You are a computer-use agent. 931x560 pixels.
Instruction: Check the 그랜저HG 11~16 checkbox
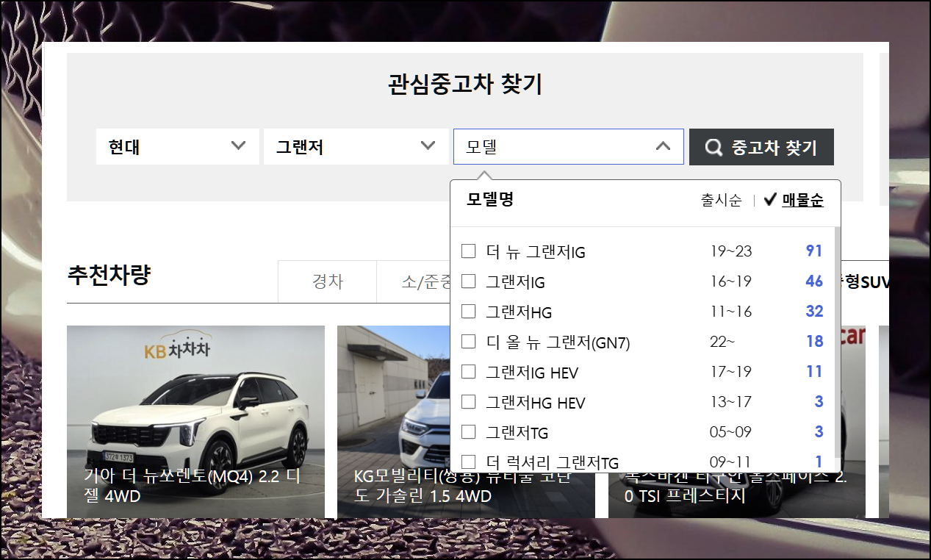coord(468,312)
